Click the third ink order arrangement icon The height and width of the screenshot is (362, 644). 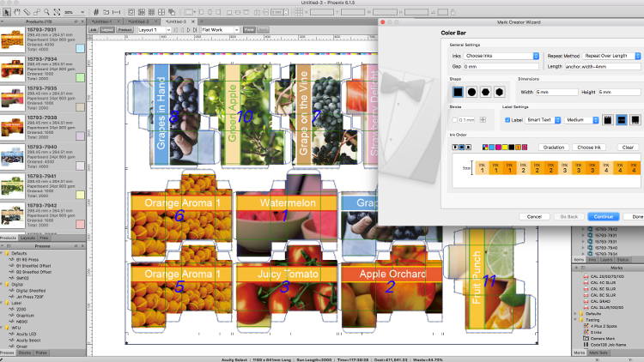tap(468, 147)
